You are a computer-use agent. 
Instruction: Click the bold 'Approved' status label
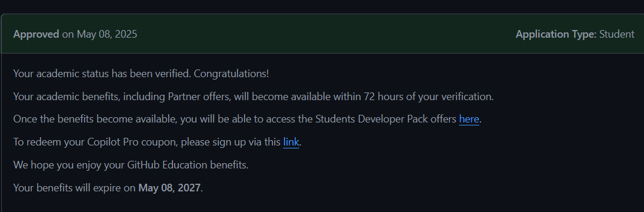coord(36,35)
